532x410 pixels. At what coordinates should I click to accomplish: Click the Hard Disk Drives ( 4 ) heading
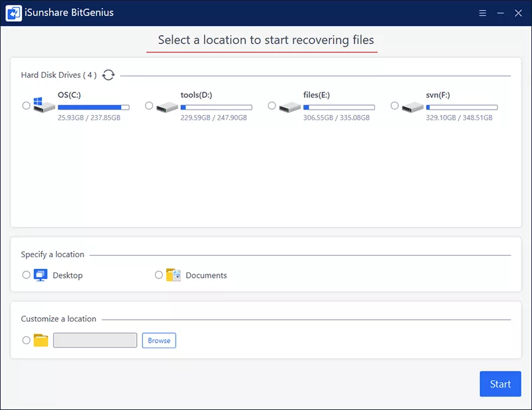tap(59, 75)
